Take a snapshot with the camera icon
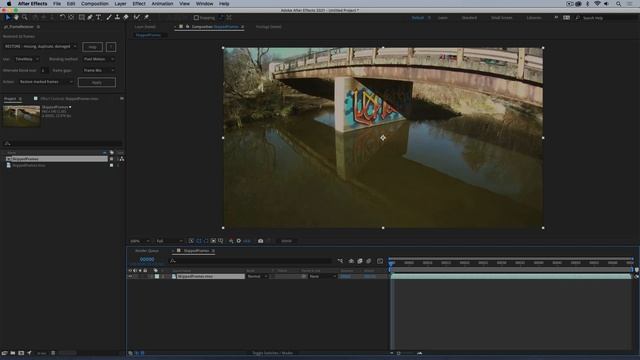The width and height of the screenshot is (640, 360). pyautogui.click(x=260, y=241)
